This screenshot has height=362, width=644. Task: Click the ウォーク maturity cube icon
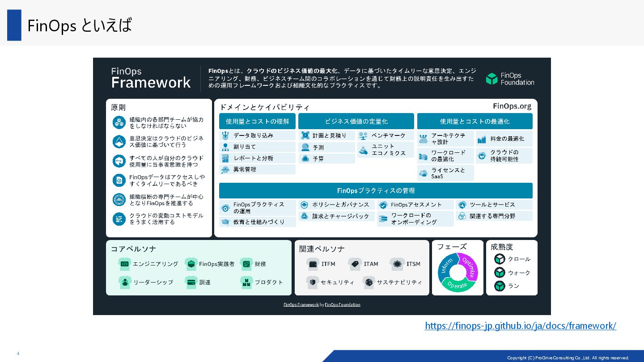(500, 273)
